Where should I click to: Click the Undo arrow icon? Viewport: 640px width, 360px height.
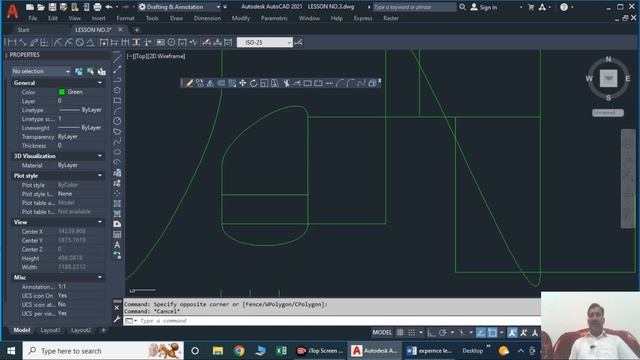coord(109,7)
